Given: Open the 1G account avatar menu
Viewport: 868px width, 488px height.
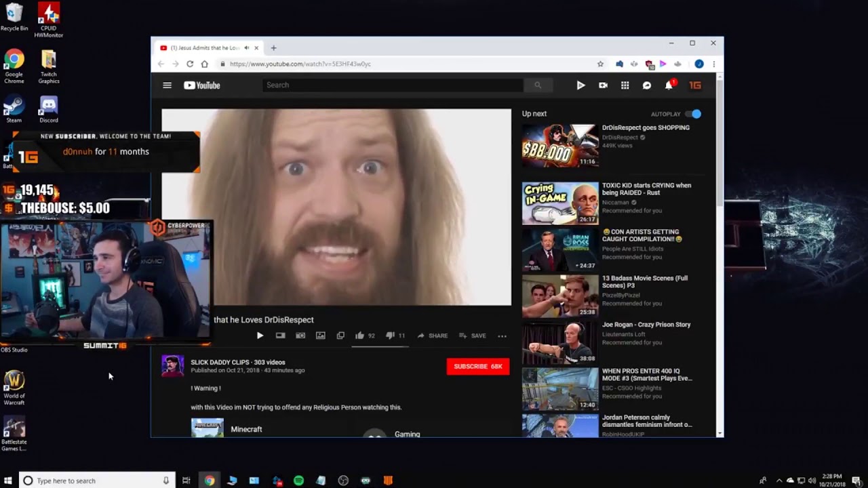Looking at the screenshot, I should 695,85.
